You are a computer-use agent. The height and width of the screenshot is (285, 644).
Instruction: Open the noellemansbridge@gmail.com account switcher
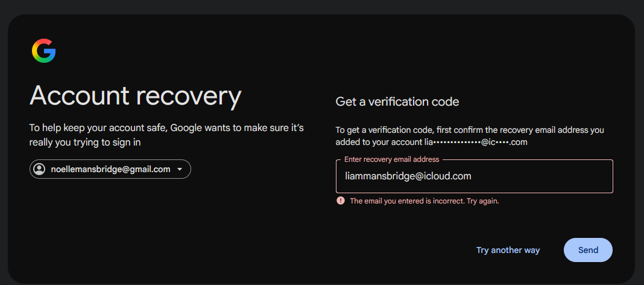(x=110, y=169)
